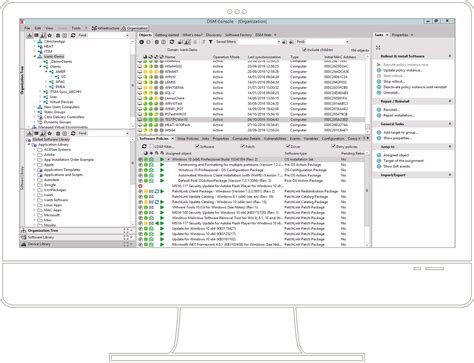The width and height of the screenshot is (474, 363).
Task: Open the Software Library bottom panel bar
Action: point(77,237)
